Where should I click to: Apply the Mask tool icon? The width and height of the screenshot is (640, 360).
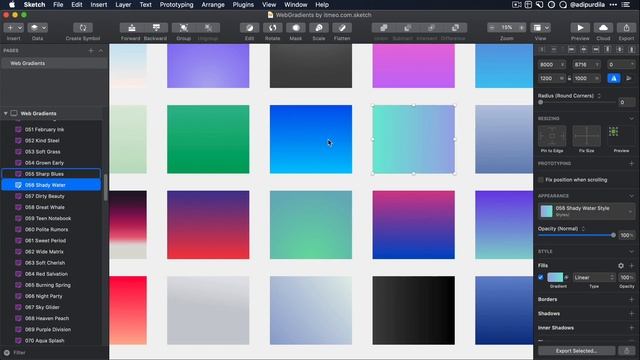296,28
